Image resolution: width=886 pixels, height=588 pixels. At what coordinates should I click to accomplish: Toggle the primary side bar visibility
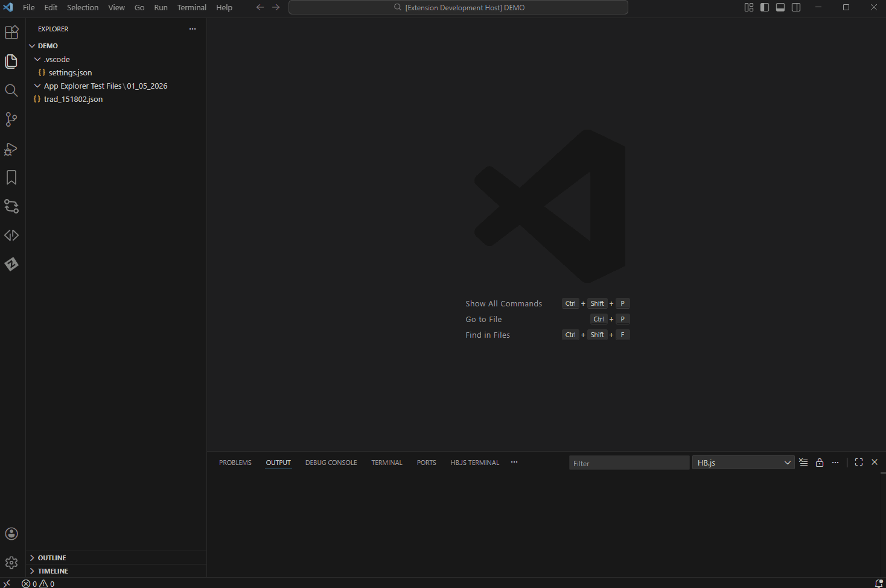pos(765,7)
